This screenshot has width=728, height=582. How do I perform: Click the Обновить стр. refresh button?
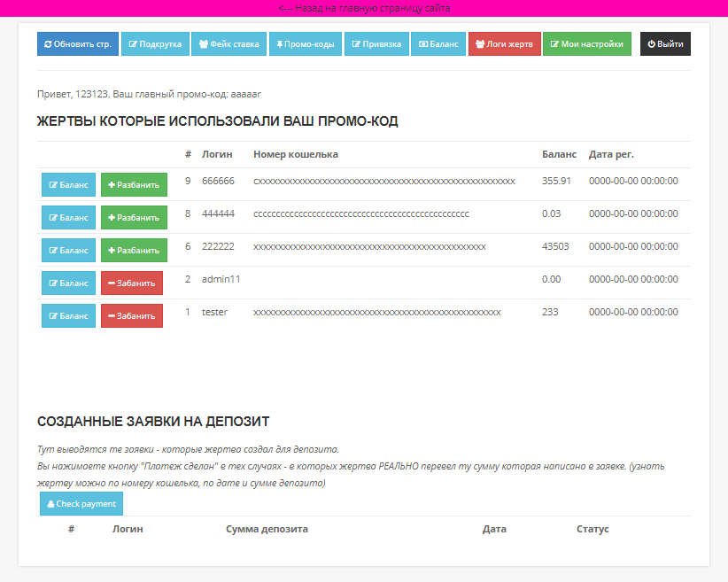tap(77, 44)
